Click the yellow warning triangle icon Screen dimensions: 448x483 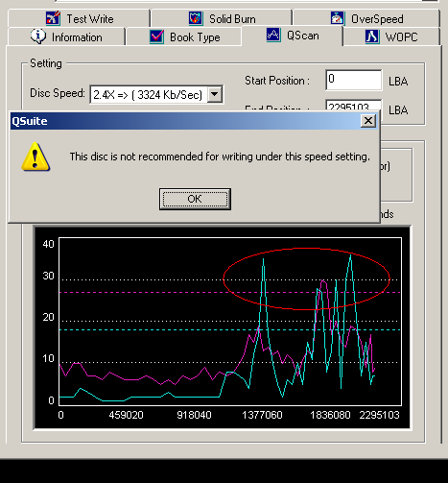click(35, 157)
